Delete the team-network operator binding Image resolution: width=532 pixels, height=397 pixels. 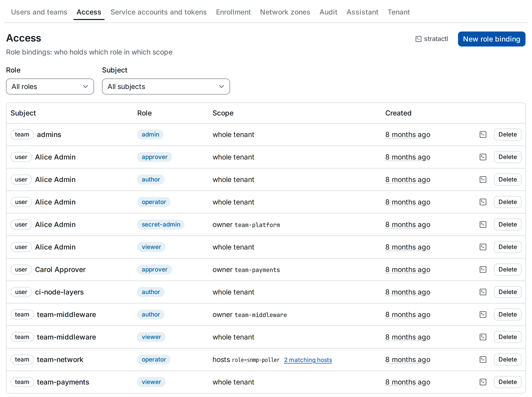(x=507, y=359)
